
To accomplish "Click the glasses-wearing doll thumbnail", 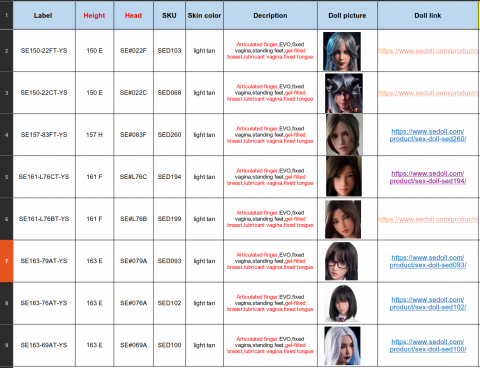I will 341,261.
